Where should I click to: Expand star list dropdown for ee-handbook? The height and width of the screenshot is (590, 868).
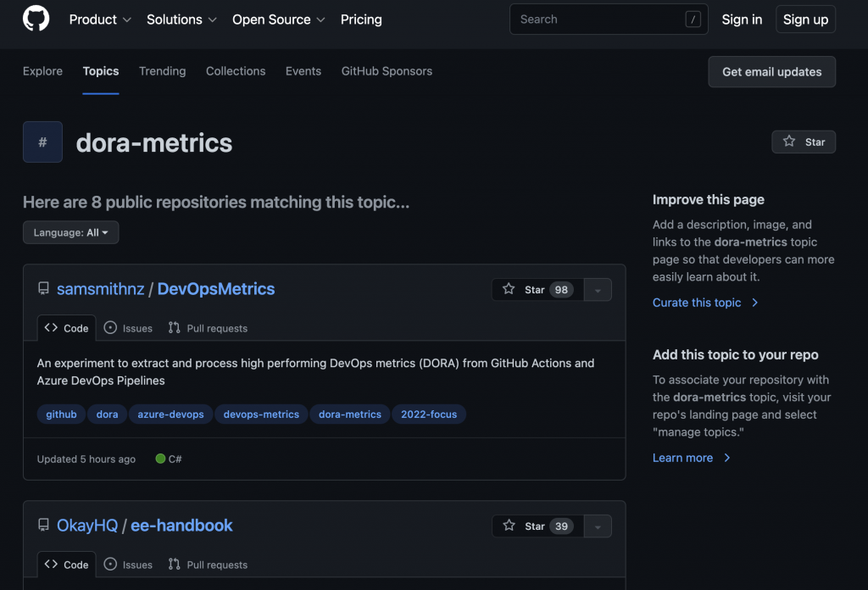click(x=598, y=526)
